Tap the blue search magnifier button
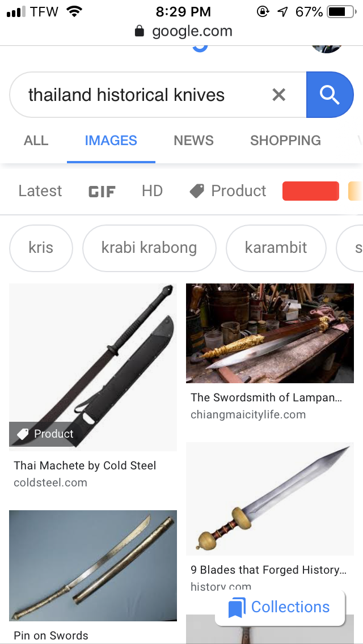Screen dimensions: 363x644 click(330, 95)
